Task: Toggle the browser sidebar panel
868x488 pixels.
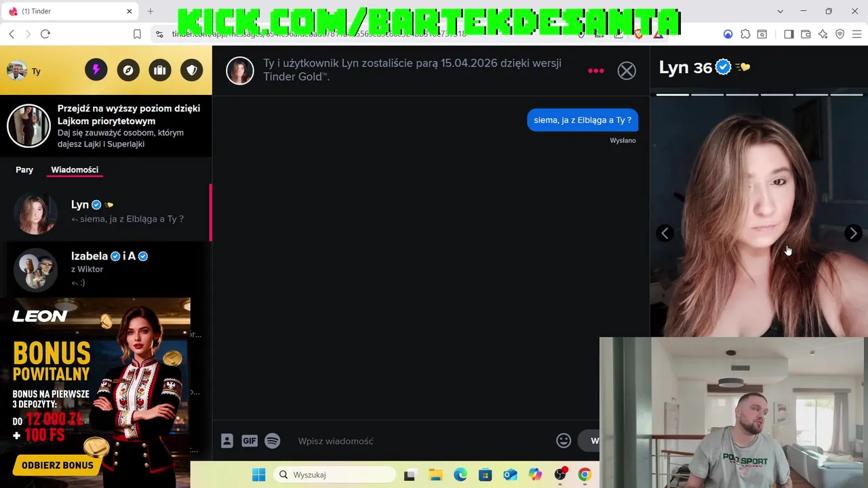Action: point(789,34)
